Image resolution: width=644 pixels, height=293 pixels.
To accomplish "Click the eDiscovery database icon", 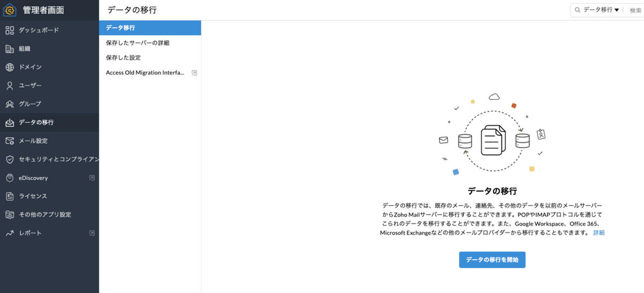I will pos(10,178).
